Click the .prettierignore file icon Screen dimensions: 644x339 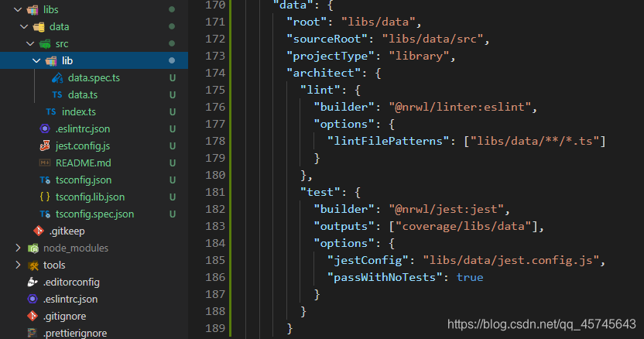click(x=33, y=333)
